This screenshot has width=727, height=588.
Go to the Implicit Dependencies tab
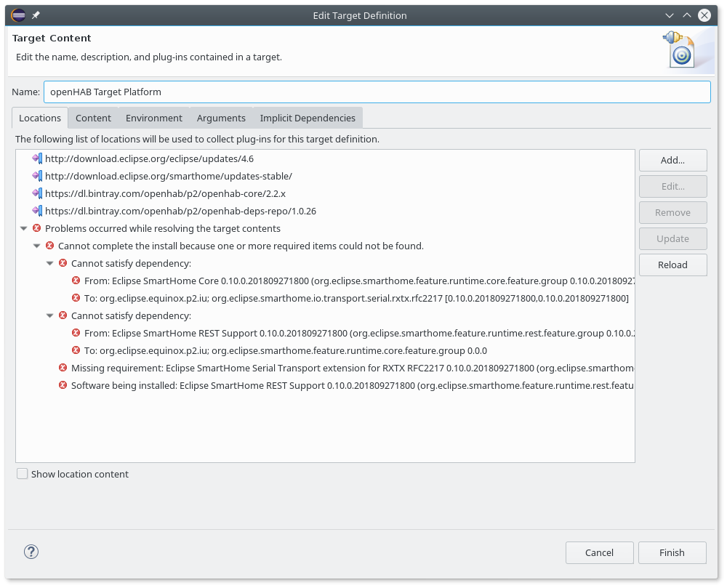[x=308, y=118]
